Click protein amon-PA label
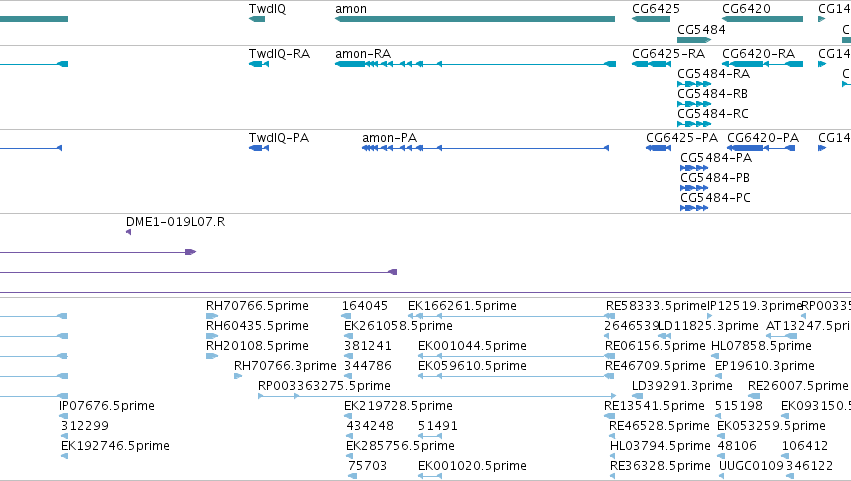This screenshot has width=851, height=481. (389, 138)
